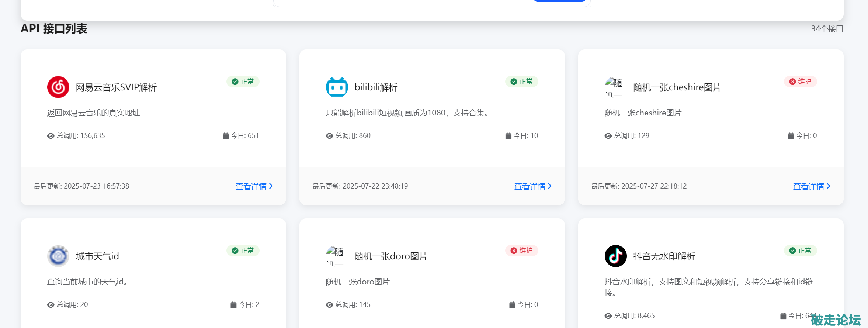Open 查看详情 for bilibili解析
Screen dimensions: 868x328
point(533,186)
